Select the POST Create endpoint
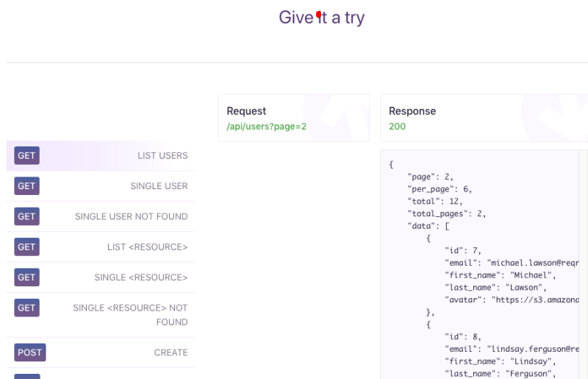The height and width of the screenshot is (379, 588). (x=101, y=353)
